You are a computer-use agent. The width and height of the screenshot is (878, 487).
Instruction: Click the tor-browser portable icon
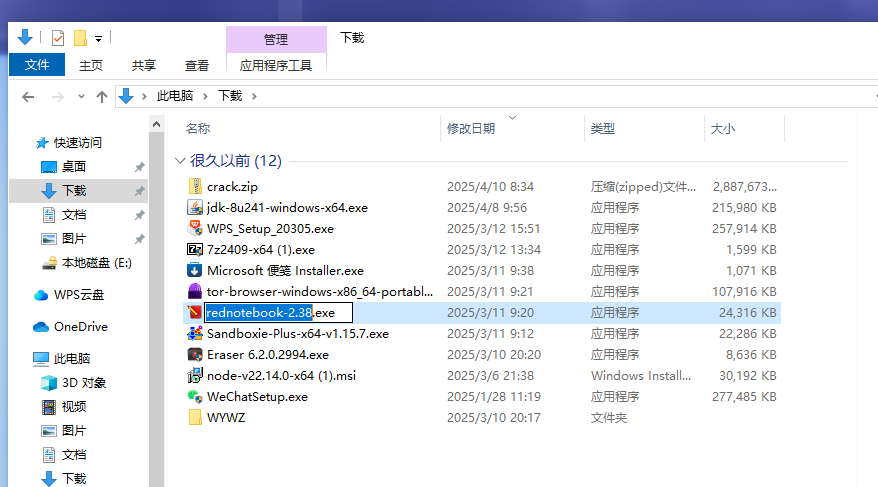195,292
